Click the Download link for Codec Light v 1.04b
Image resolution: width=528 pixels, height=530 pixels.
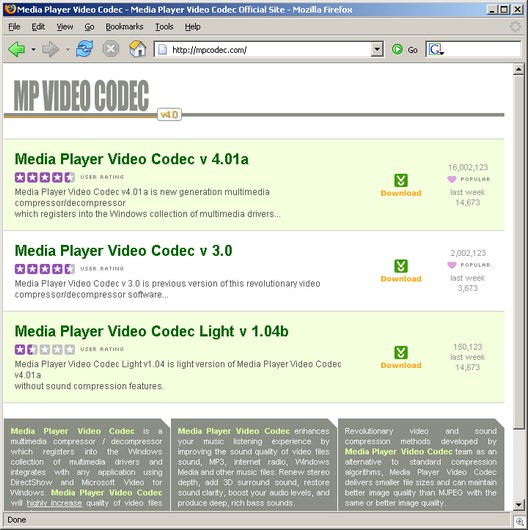(x=401, y=365)
